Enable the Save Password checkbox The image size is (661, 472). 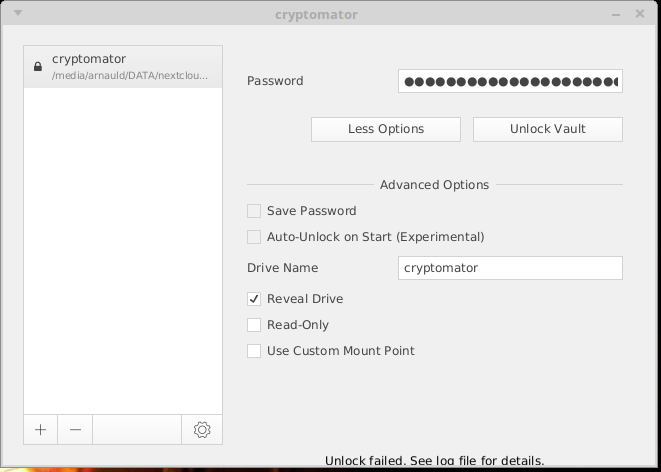pos(254,211)
